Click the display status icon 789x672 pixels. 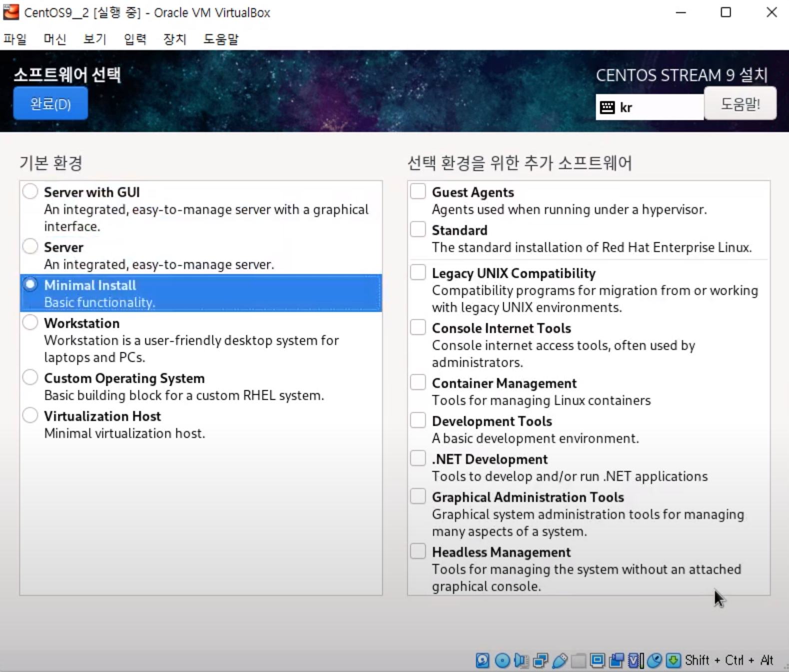597,661
